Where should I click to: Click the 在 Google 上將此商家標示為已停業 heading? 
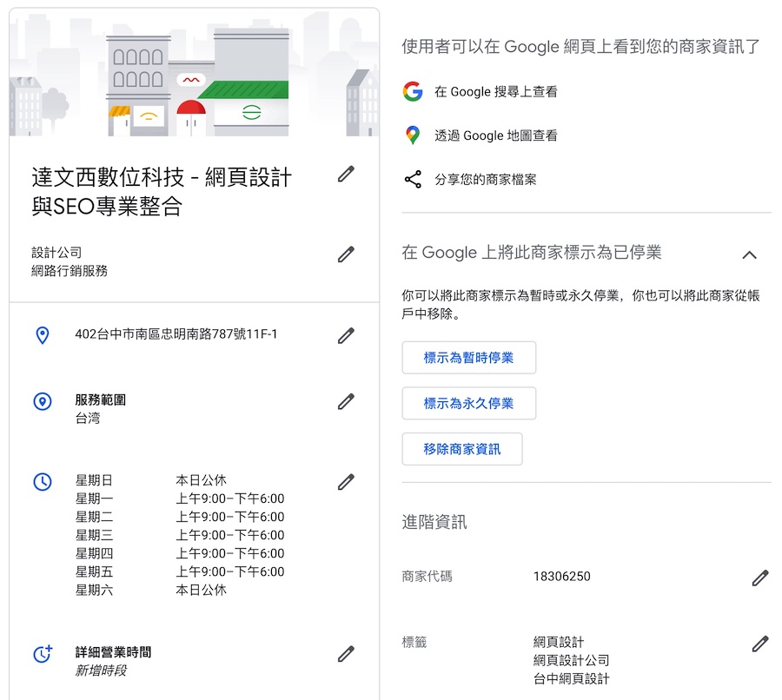coord(532,252)
